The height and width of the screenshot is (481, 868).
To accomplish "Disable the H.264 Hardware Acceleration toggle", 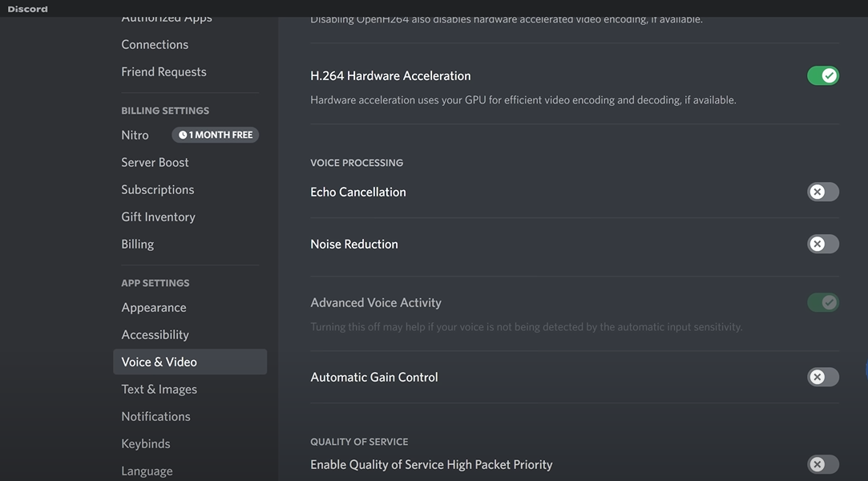I will (822, 76).
